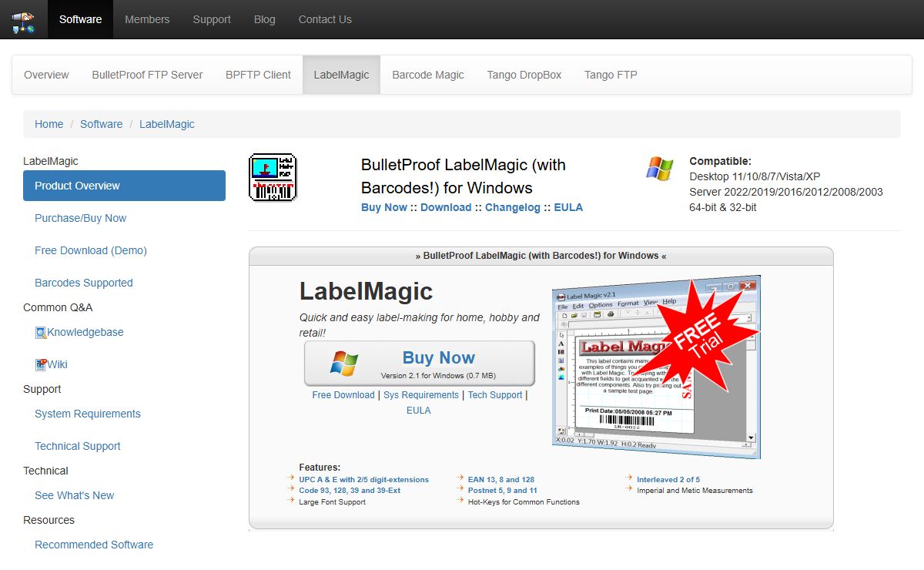Click the Knowledgebase icon in sidebar
Viewport: 924px width, 570px height.
point(41,333)
